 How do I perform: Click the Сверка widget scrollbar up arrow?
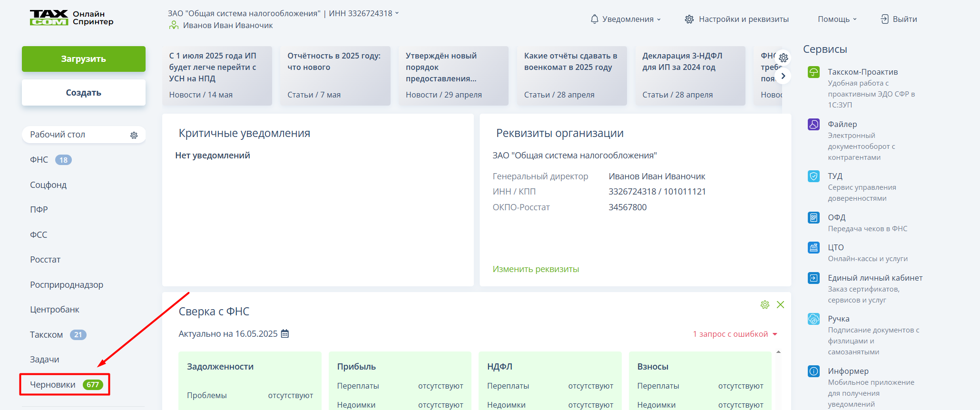[x=779, y=352]
